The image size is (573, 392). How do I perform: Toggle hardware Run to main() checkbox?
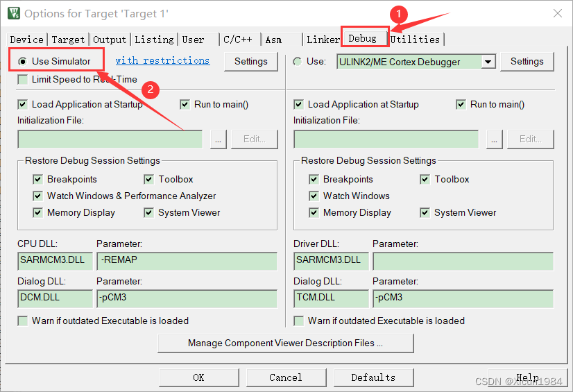click(x=461, y=105)
